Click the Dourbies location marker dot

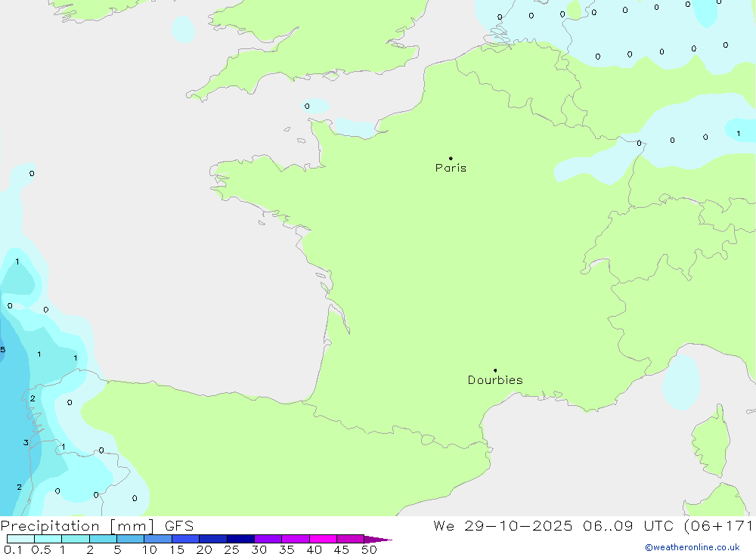[495, 370]
